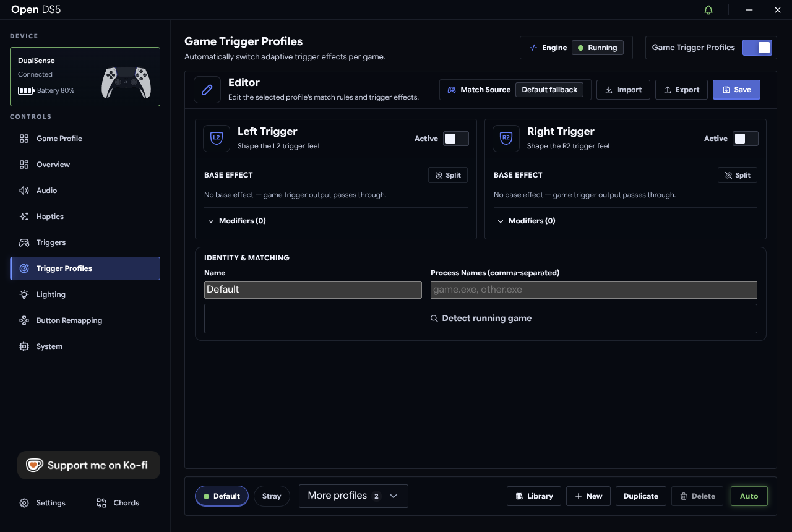Duplicate the selected profile
Screen dimensions: 792x532
pos(641,496)
